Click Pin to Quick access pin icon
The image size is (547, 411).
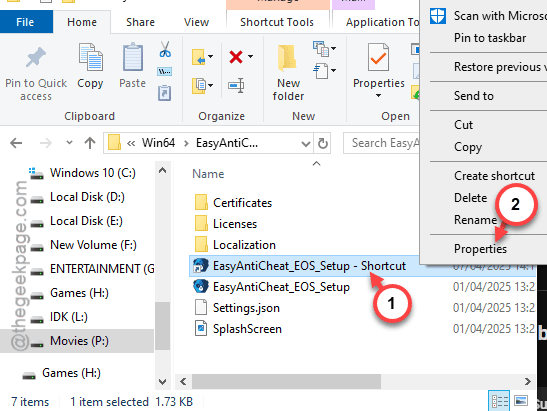(x=36, y=57)
